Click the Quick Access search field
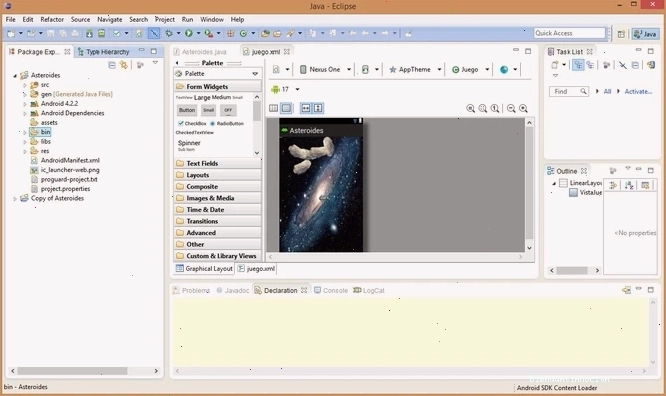 [569, 33]
